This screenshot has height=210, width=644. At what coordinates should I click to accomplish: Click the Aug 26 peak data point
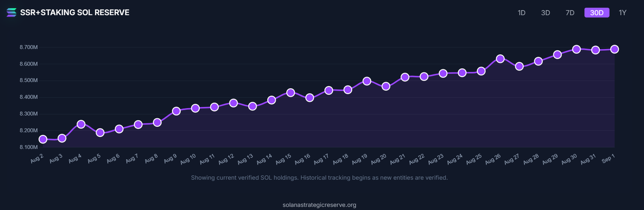[x=500, y=58]
